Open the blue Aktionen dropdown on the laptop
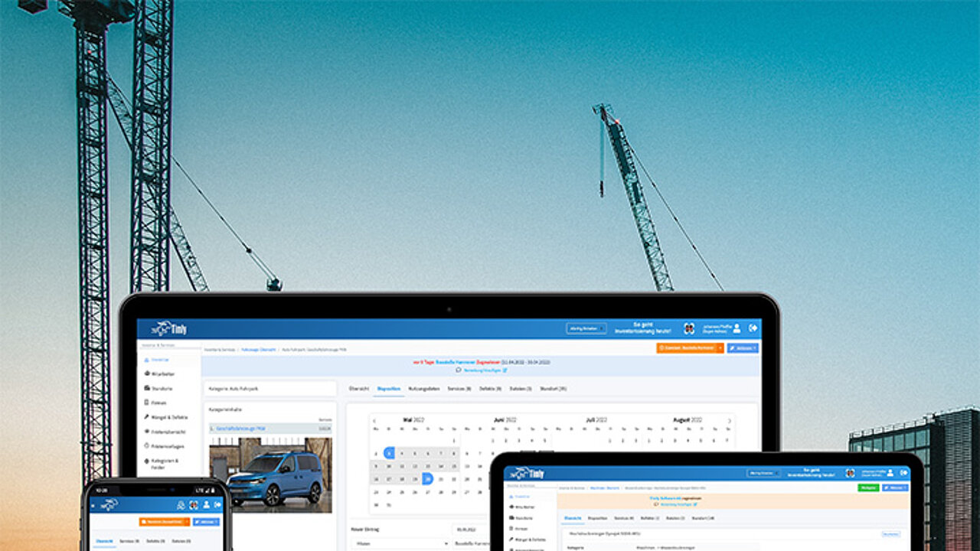 click(743, 347)
